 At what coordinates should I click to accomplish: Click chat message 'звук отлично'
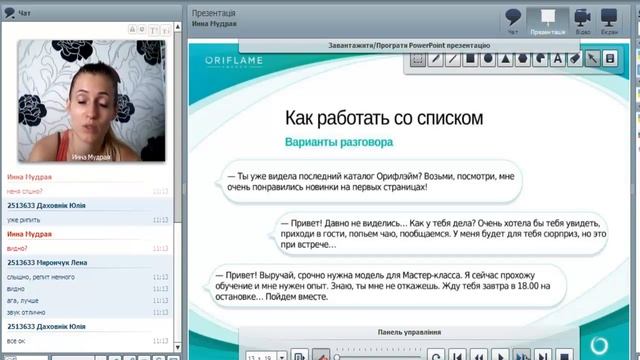pyautogui.click(x=26, y=312)
